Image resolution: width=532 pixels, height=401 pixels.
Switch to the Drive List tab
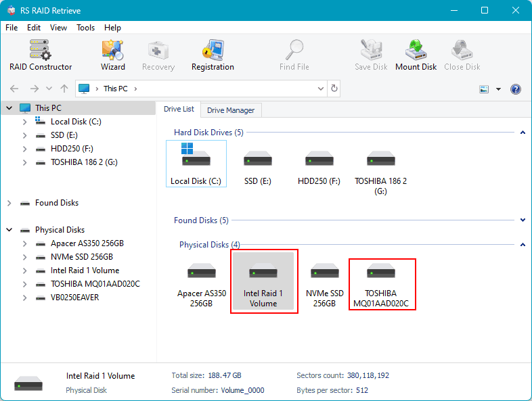pyautogui.click(x=179, y=109)
